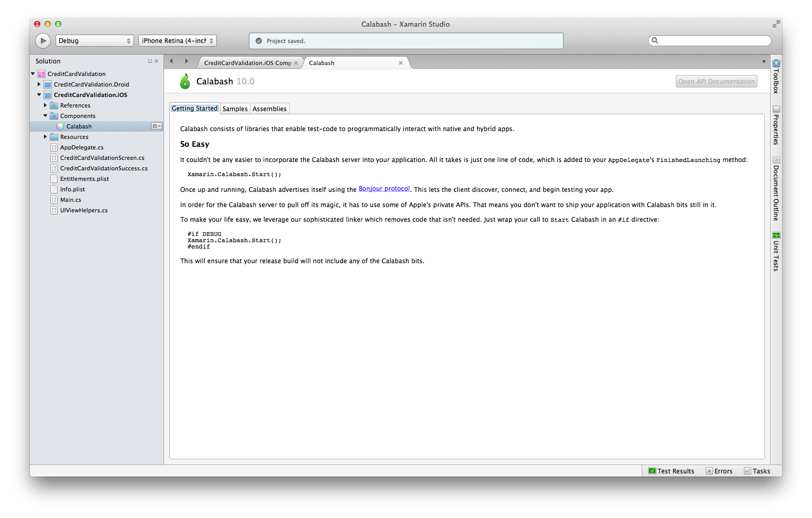Open the Test Results pad

pos(671,471)
